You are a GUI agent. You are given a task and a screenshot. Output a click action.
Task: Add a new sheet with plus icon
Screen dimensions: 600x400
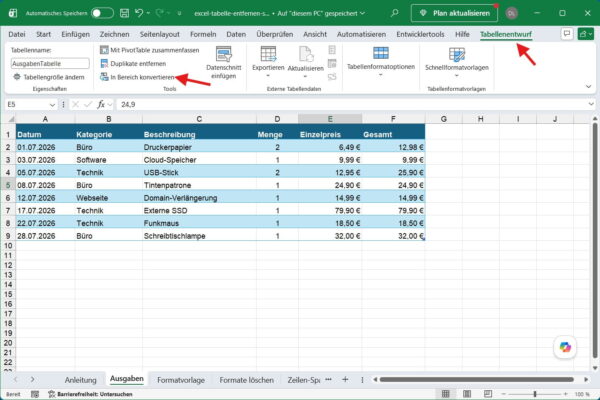pyautogui.click(x=345, y=379)
